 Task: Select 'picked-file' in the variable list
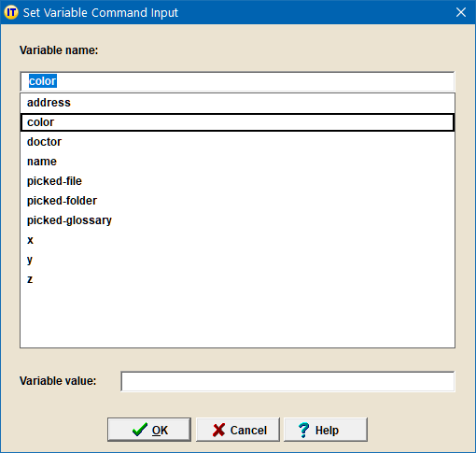click(x=237, y=181)
